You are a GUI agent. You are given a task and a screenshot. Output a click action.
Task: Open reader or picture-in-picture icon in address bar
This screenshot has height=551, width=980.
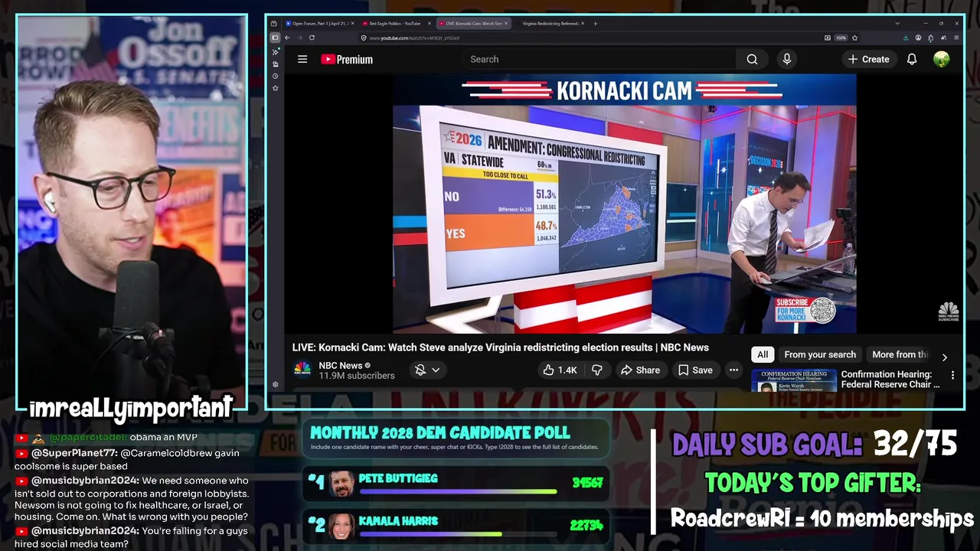pyautogui.click(x=827, y=37)
